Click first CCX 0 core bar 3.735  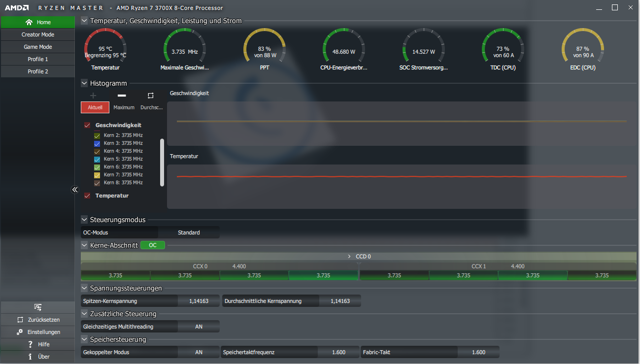pos(115,275)
